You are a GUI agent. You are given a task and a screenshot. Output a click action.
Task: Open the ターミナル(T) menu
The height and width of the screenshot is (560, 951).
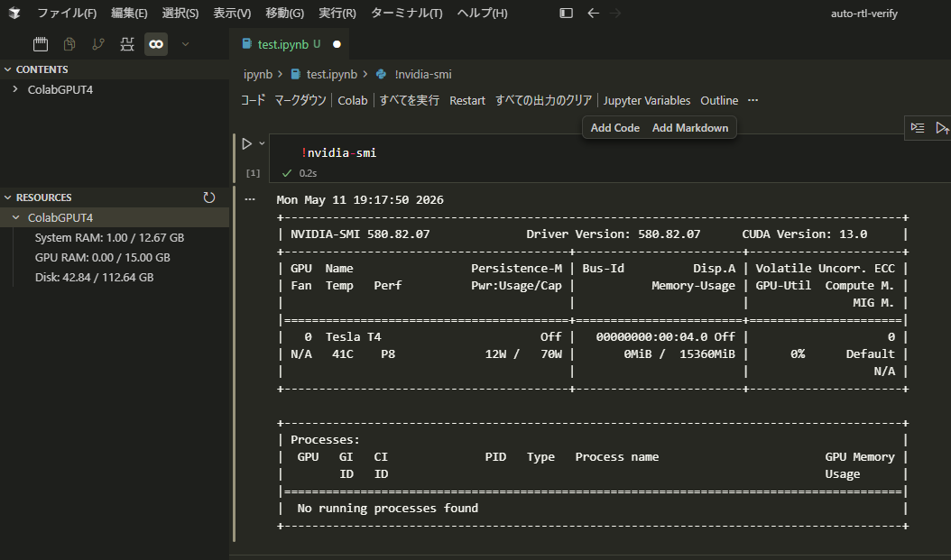pos(406,13)
